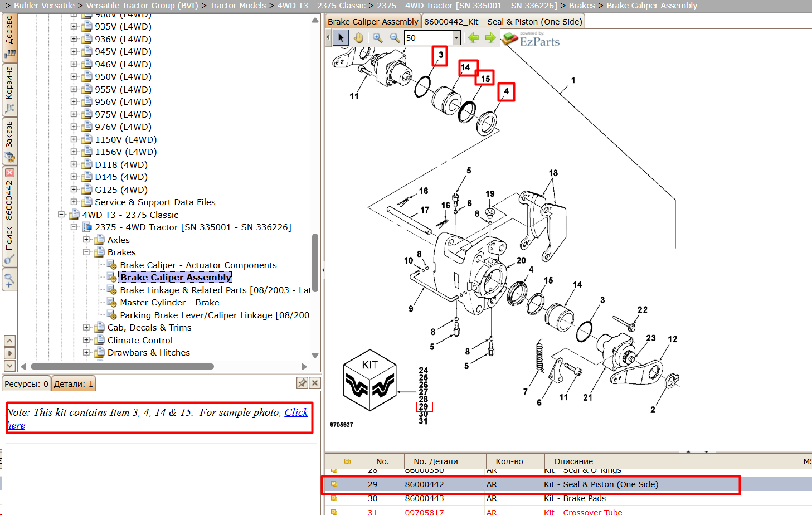Click the sidebar right-arrow expand button
812x515 pixels.
(9, 353)
